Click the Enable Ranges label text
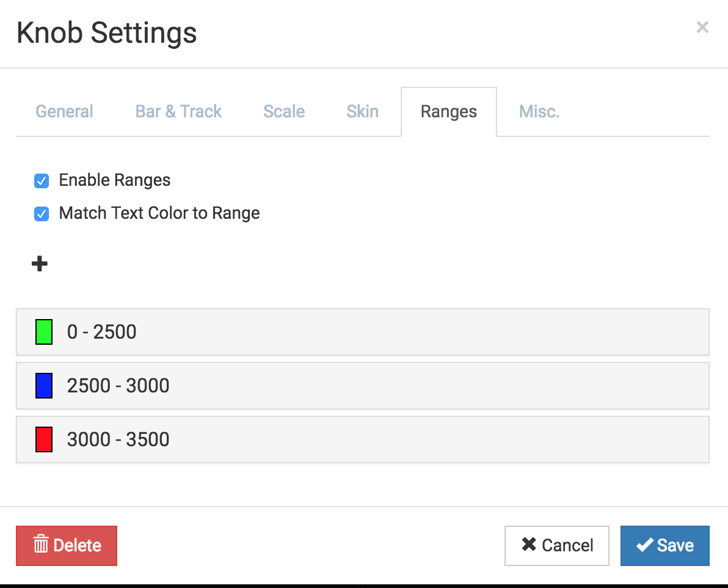The width and height of the screenshot is (728, 588). point(114,180)
